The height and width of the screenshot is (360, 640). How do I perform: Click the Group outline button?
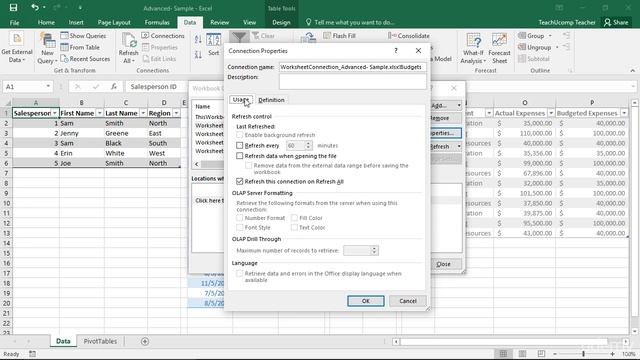pyautogui.click(x=535, y=36)
